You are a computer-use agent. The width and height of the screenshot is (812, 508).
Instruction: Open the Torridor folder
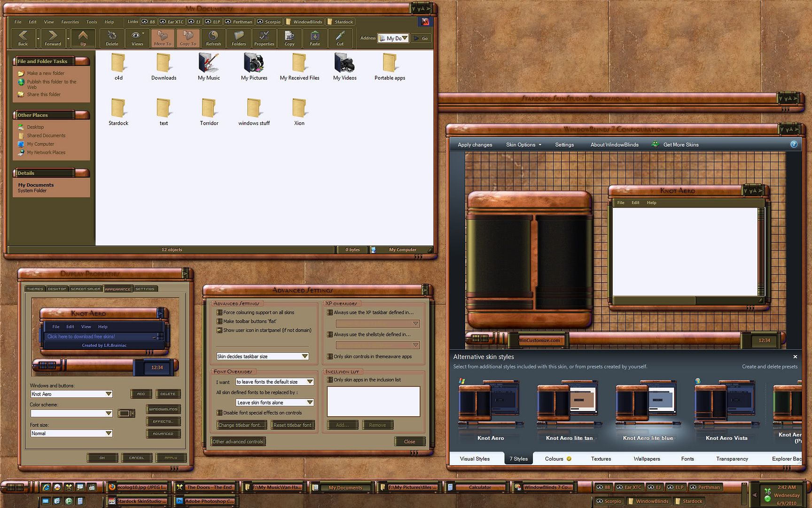click(209, 112)
